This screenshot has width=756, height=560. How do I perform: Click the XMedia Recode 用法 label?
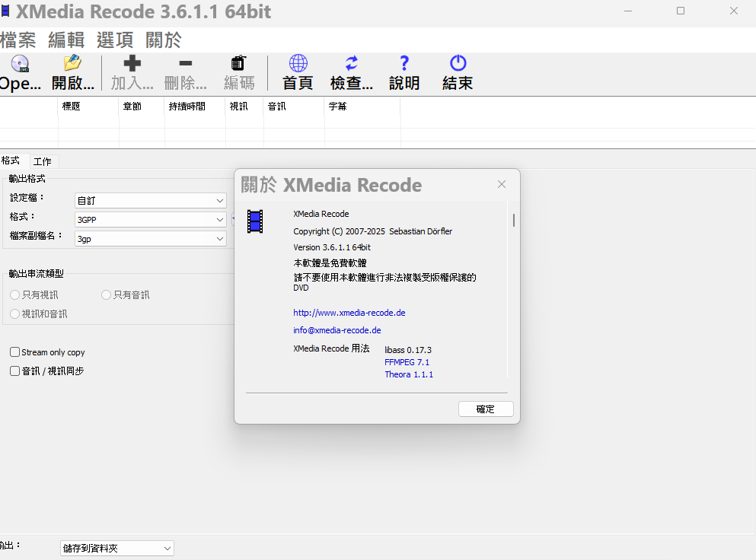[331, 348]
